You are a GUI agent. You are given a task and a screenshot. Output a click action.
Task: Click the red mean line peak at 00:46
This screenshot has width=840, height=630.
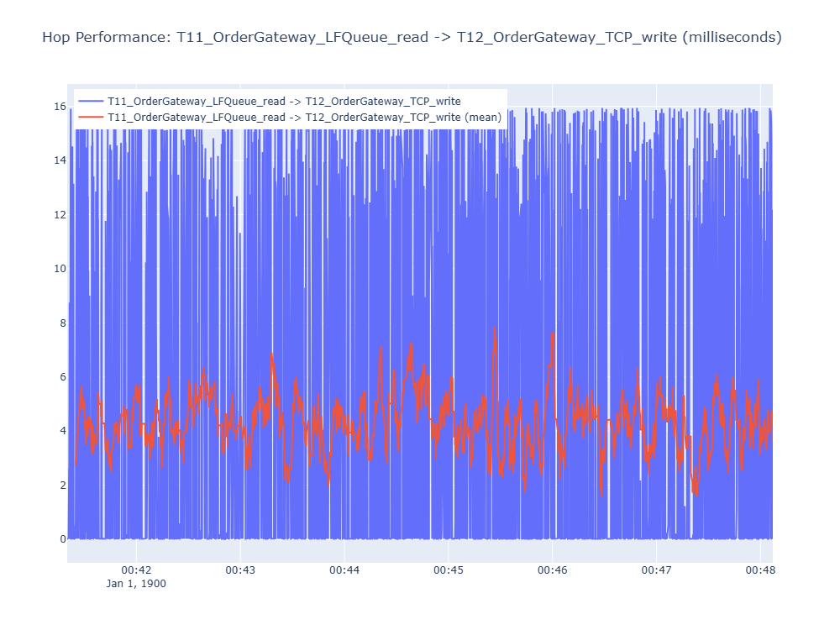(553, 333)
